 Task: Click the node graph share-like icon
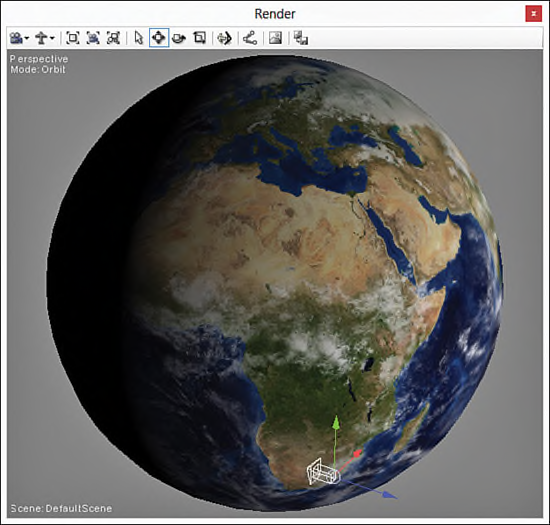point(250,38)
